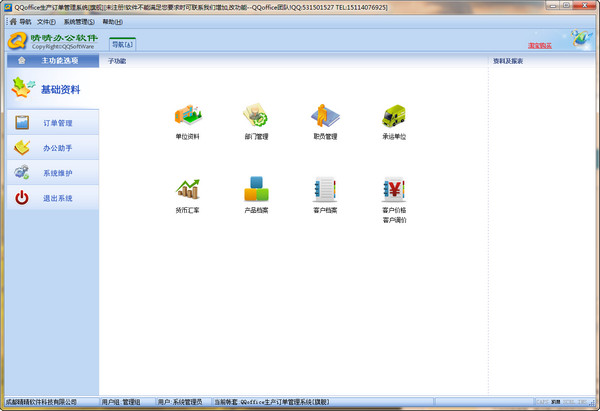Open 单位资料 (company info) icon

tap(187, 116)
